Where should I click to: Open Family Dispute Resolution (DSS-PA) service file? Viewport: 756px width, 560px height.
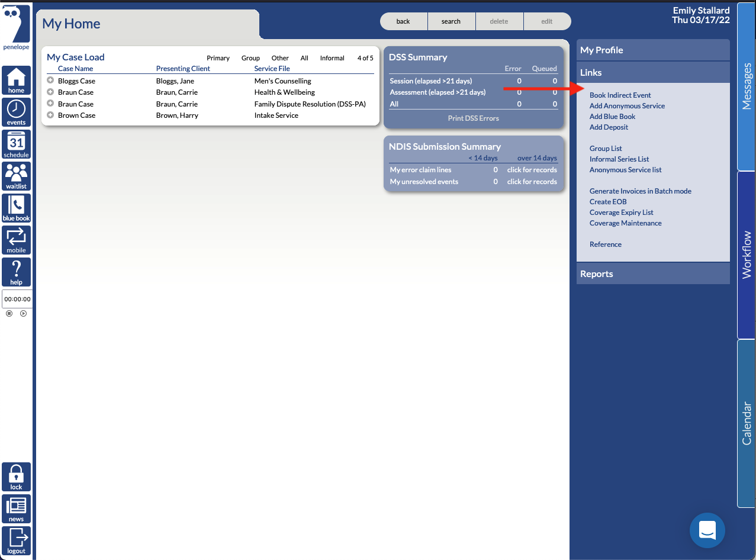pyautogui.click(x=310, y=104)
